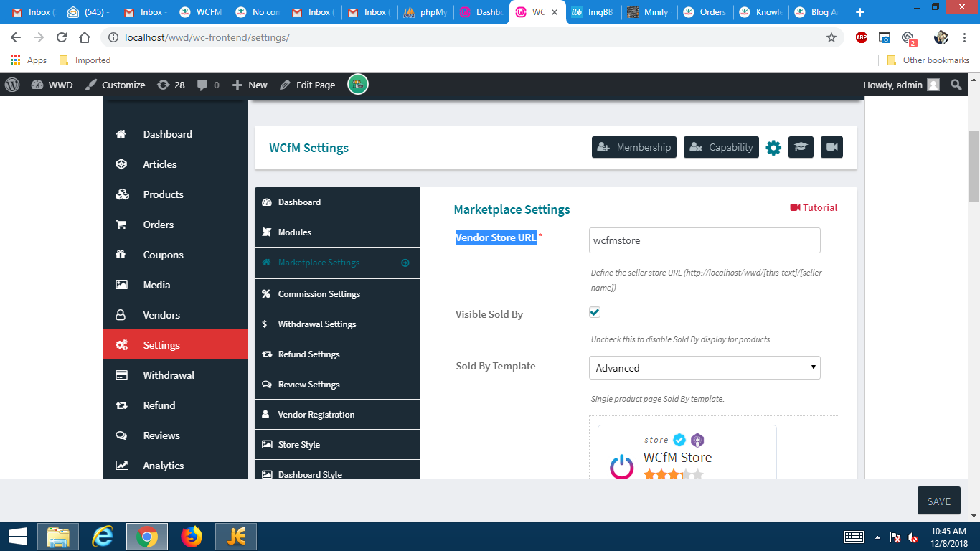Image resolution: width=980 pixels, height=551 pixels.
Task: Click the Analytics chart icon in sidebar
Action: [x=121, y=466]
